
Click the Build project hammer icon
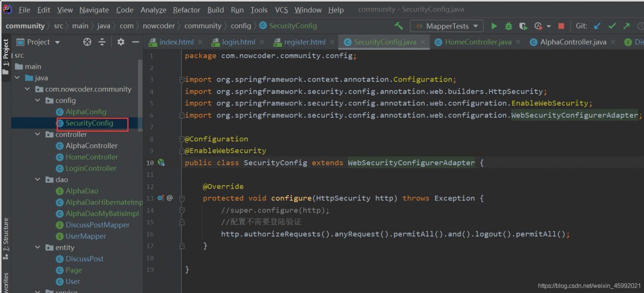click(x=399, y=26)
